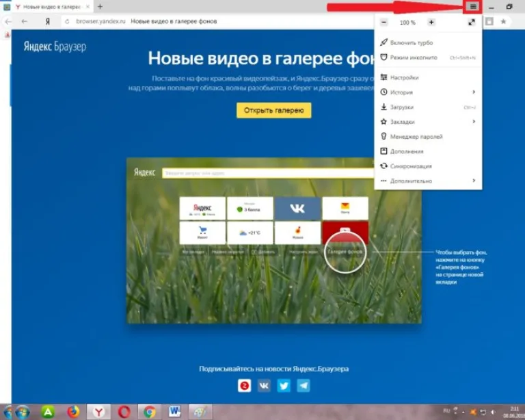The image size is (525, 420).
Task: Open the VK social icon at page bottom
Action: click(264, 386)
